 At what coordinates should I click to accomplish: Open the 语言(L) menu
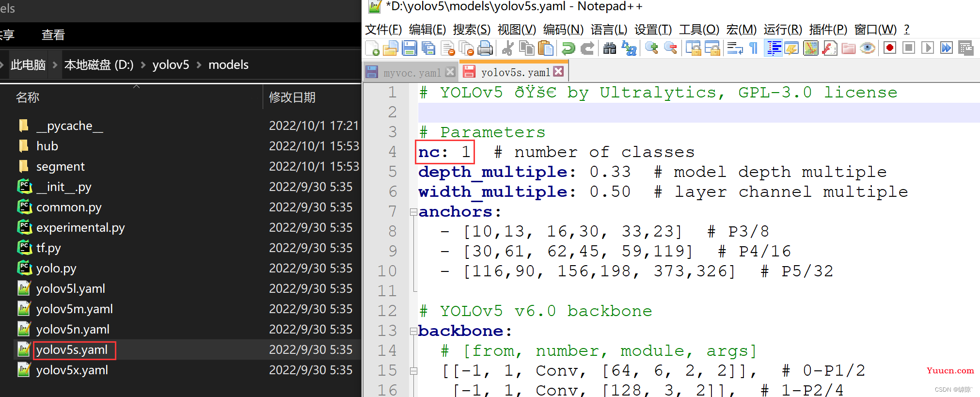coord(609,30)
